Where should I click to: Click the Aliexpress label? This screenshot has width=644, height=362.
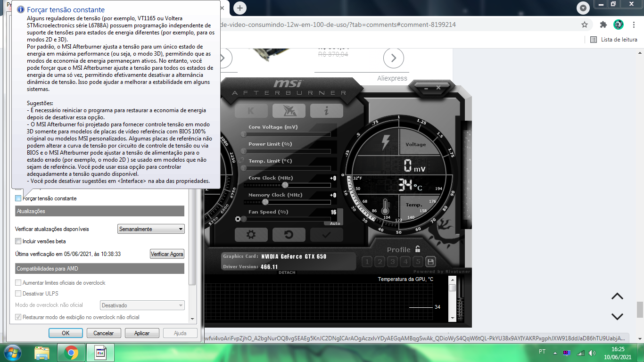pos(392,78)
